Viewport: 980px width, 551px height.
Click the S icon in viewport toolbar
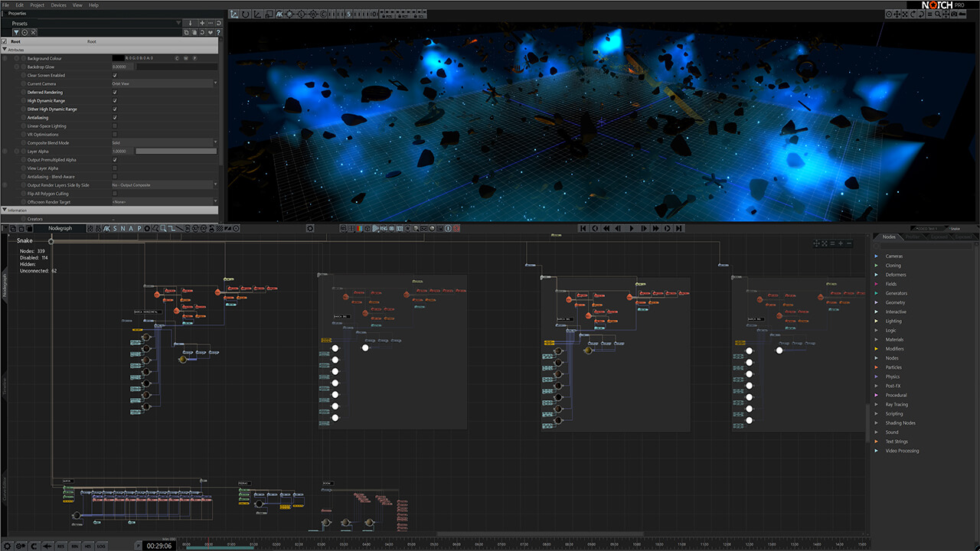[x=348, y=14]
